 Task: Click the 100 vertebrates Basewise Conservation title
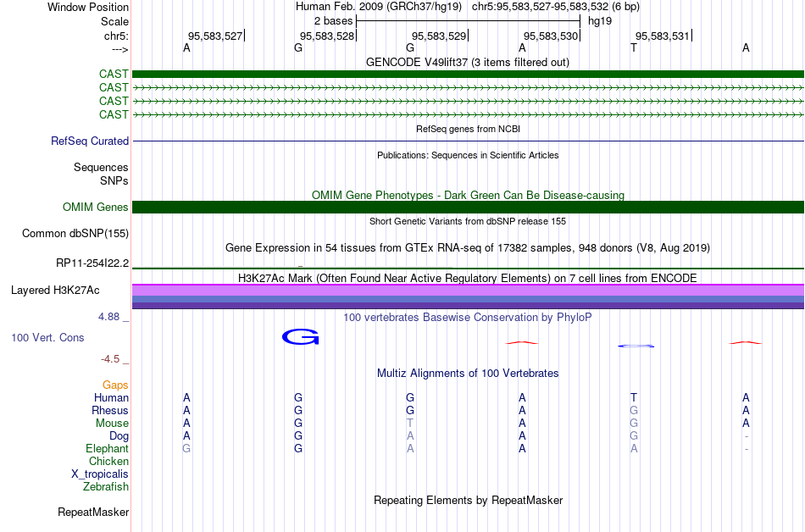coord(468,317)
